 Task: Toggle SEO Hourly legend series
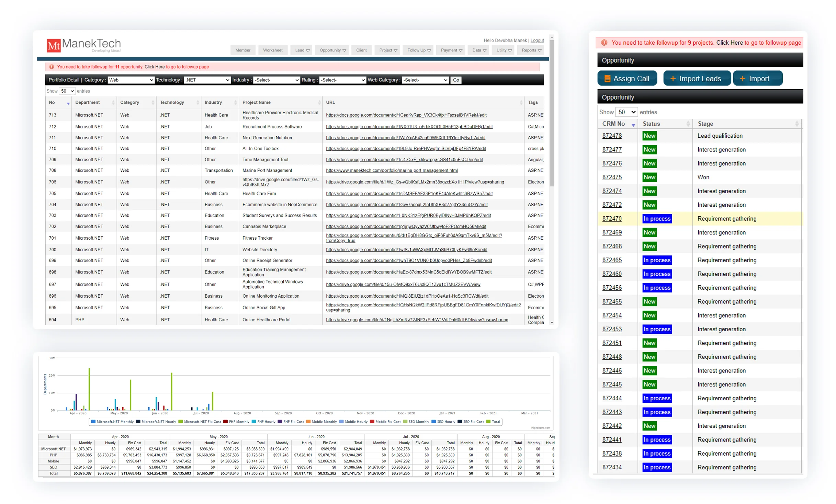click(444, 422)
